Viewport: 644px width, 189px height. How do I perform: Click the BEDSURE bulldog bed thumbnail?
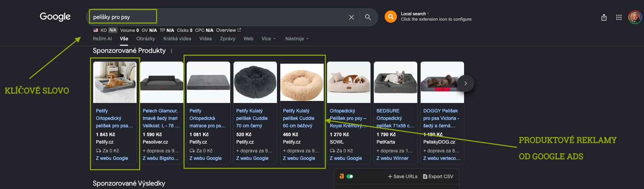[396, 82]
